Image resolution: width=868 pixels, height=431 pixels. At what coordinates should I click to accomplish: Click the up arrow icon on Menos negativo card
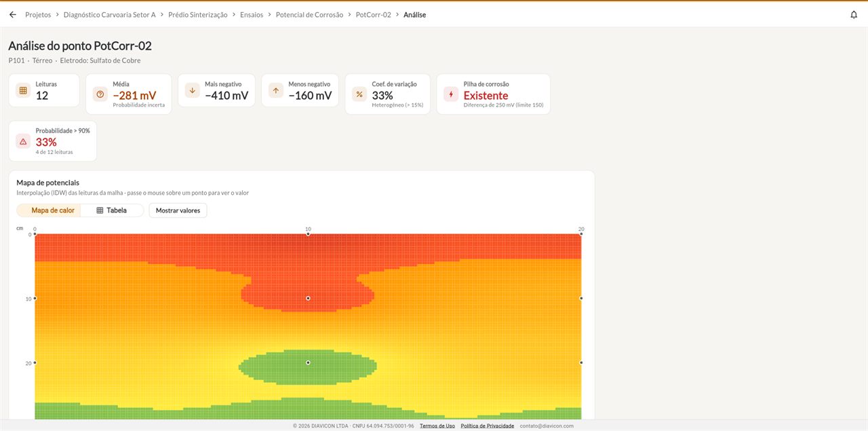coord(276,90)
